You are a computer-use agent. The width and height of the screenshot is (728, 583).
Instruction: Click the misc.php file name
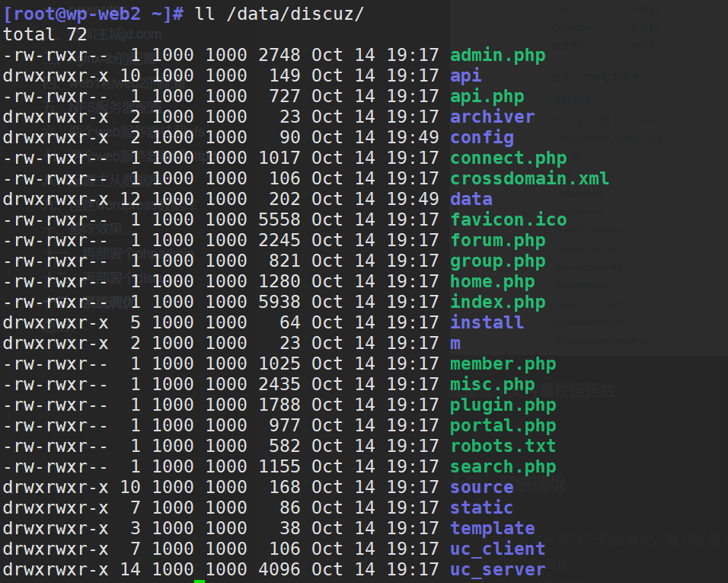tap(492, 385)
